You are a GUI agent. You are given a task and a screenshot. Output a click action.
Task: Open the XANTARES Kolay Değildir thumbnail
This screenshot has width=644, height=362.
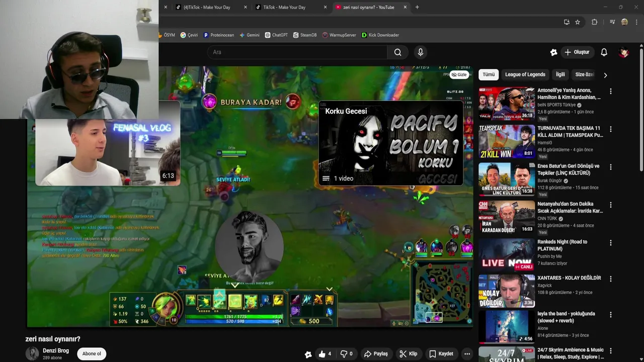pos(507,291)
